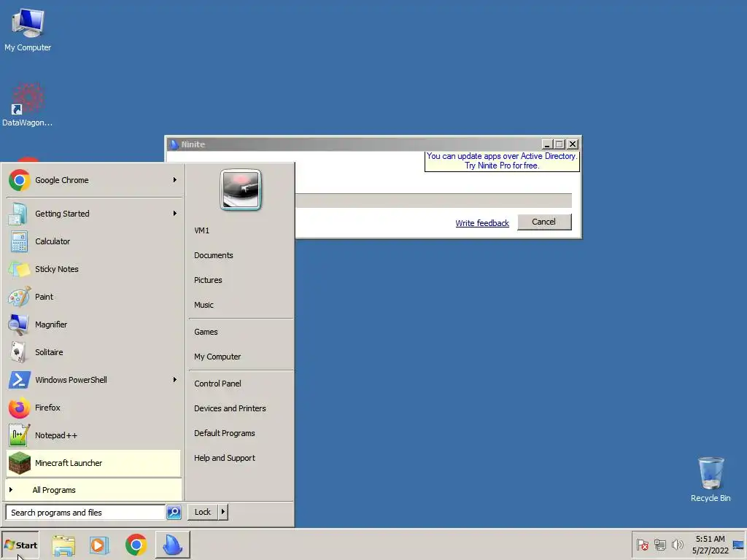
Task: Click the Write feedback link in Ninite
Action: pyautogui.click(x=482, y=223)
